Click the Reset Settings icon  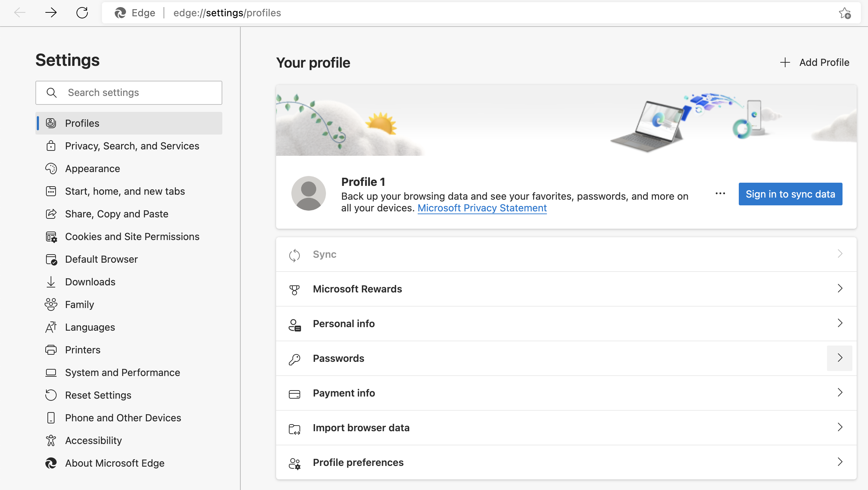tap(51, 395)
